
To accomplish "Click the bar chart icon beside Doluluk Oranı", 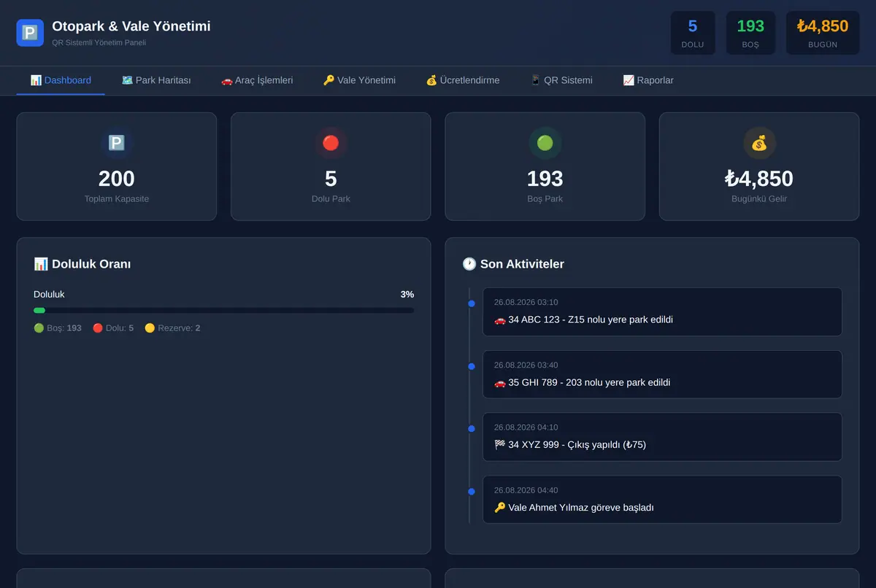I will (41, 264).
